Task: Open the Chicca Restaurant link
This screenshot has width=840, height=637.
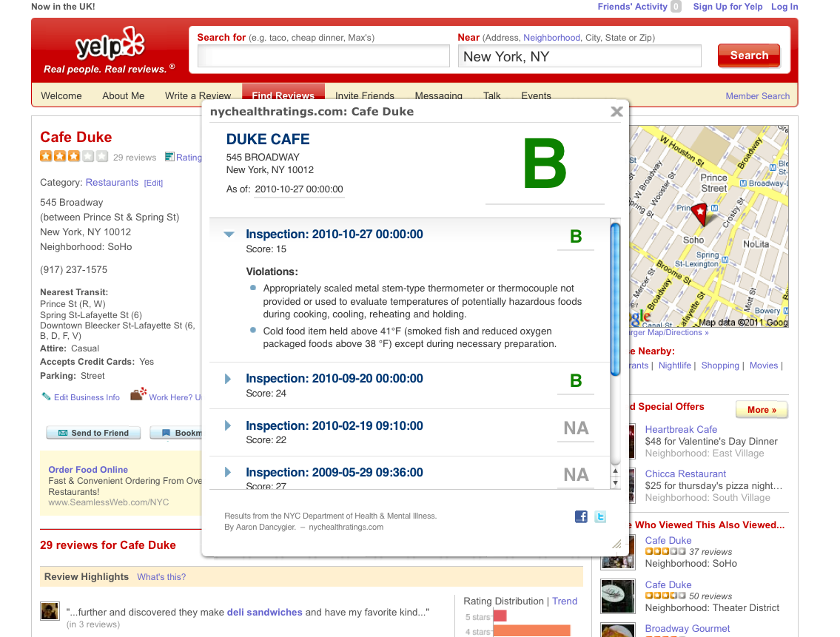Action: (x=685, y=474)
